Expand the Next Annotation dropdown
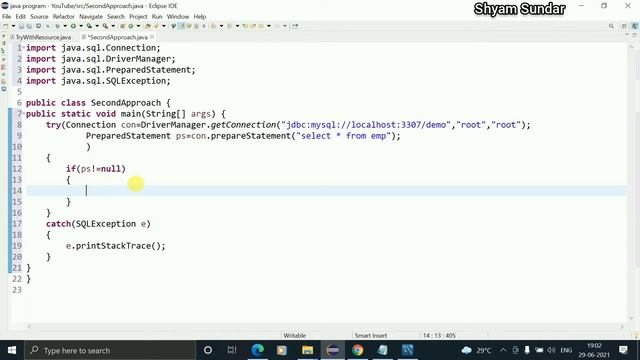Image resolution: width=640 pixels, height=360 pixels. coord(221,26)
